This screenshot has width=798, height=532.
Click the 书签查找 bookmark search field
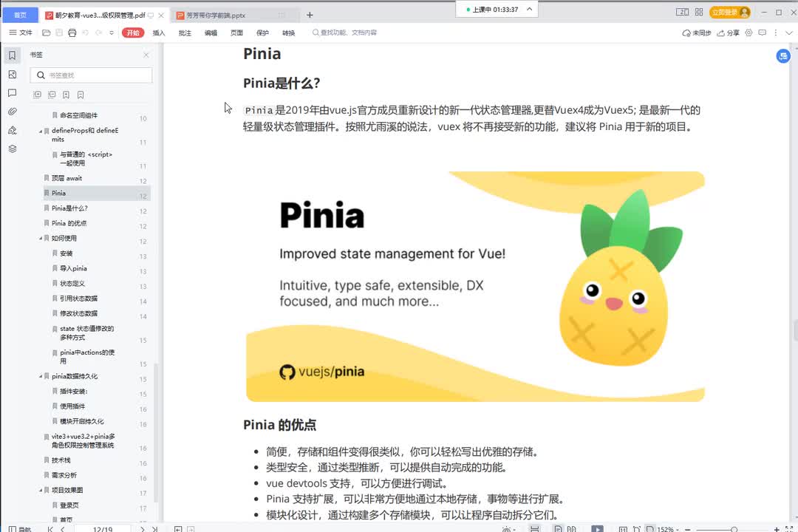(91, 75)
